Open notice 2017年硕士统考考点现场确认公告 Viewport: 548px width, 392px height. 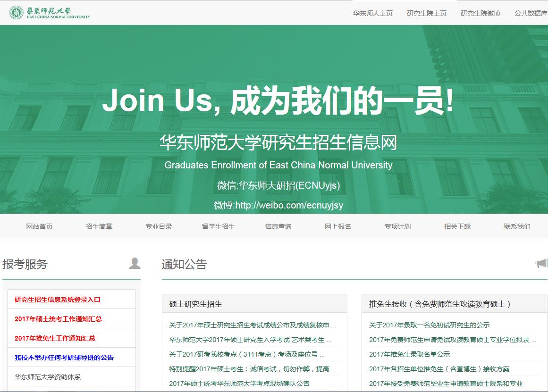pos(239,384)
